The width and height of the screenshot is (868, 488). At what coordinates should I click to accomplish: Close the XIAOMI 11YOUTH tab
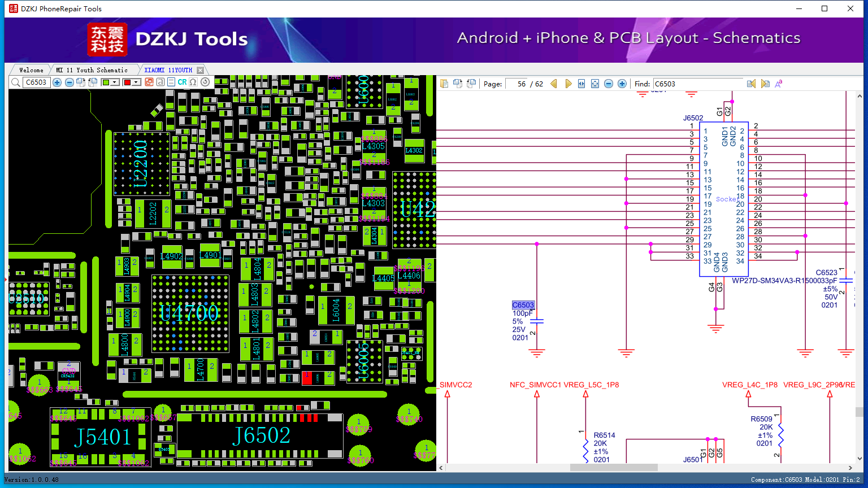tap(199, 71)
